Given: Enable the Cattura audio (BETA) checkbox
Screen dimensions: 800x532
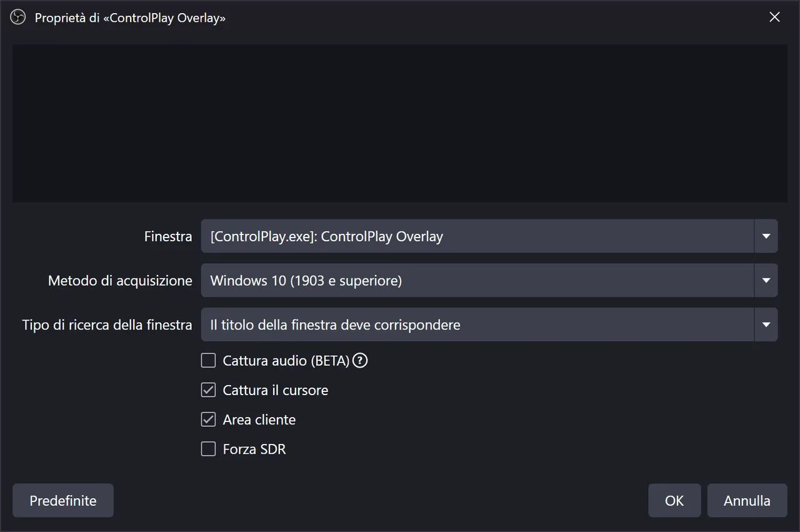Looking at the screenshot, I should (208, 361).
